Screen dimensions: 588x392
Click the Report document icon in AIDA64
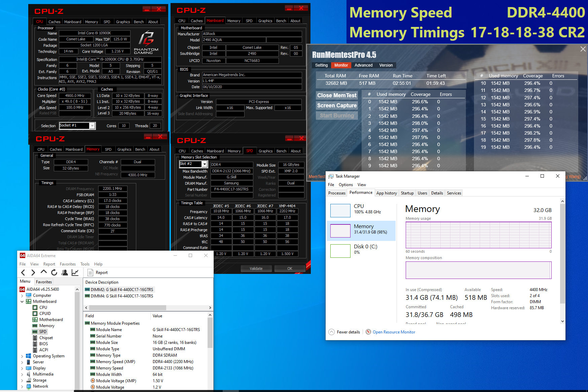pyautogui.click(x=90, y=272)
